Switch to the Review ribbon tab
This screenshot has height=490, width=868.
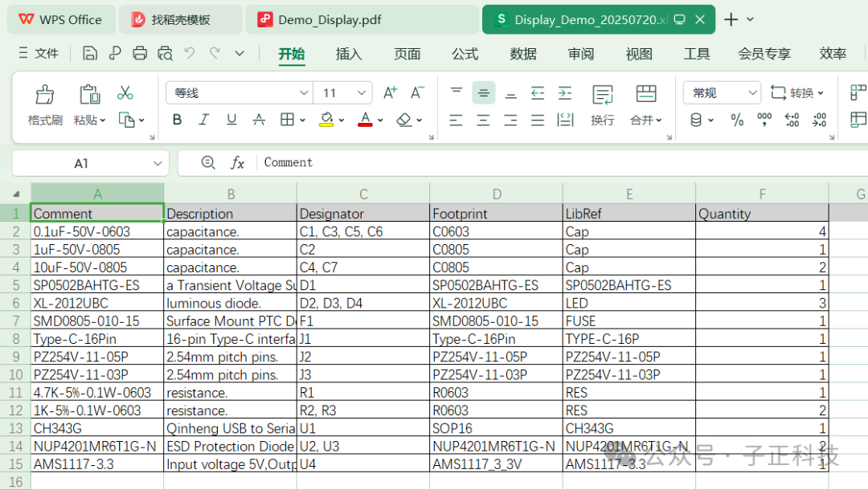tap(581, 54)
